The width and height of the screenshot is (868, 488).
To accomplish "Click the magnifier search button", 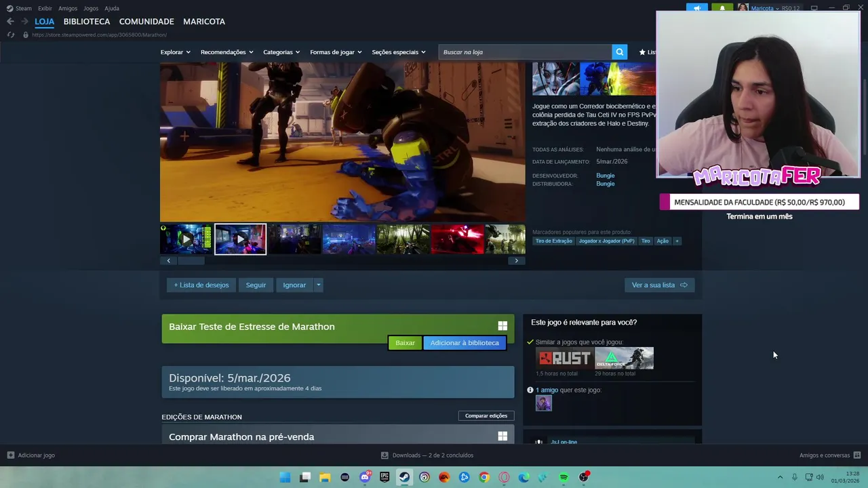I will [x=619, y=52].
